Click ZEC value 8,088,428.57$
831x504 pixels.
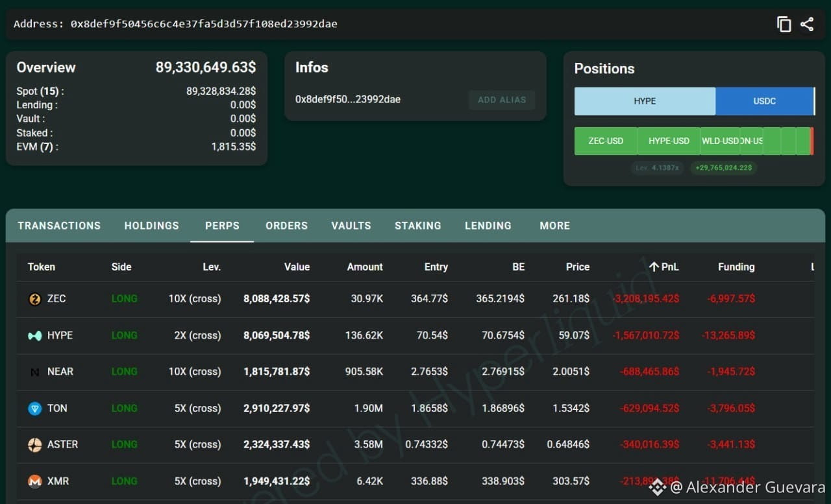(277, 299)
